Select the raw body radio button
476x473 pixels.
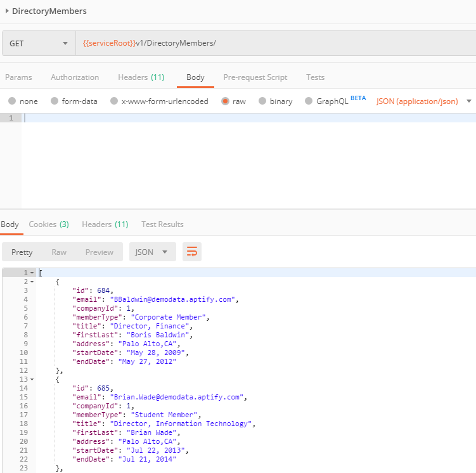tap(225, 101)
